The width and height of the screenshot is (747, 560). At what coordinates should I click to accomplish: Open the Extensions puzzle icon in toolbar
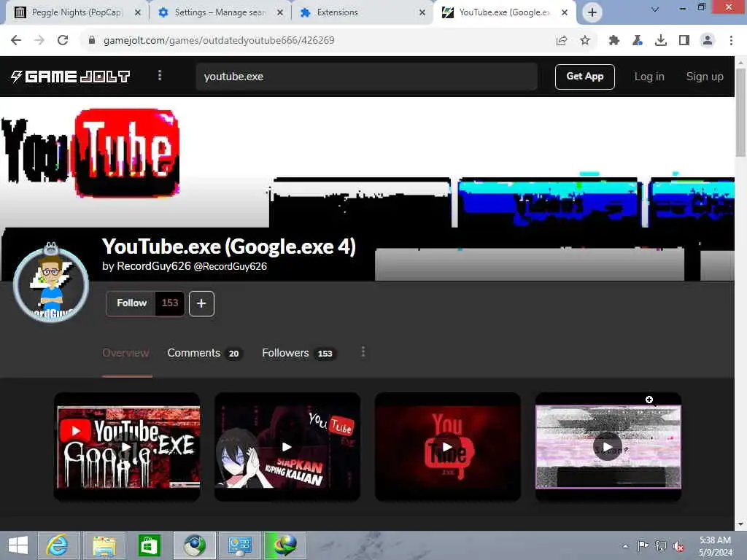(x=614, y=41)
